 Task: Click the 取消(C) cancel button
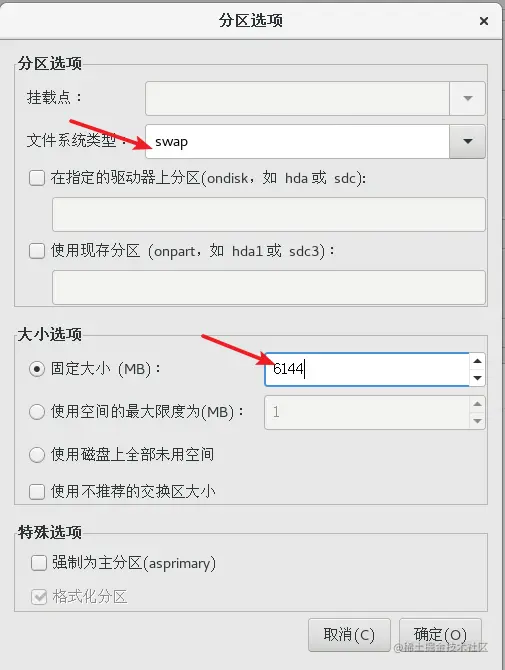[349, 635]
